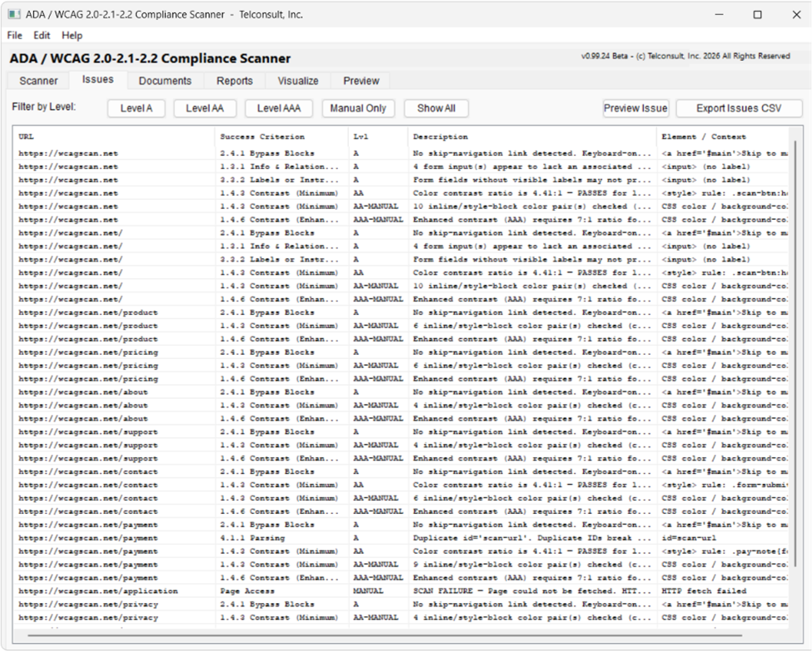Click the Show All button

[x=436, y=108]
